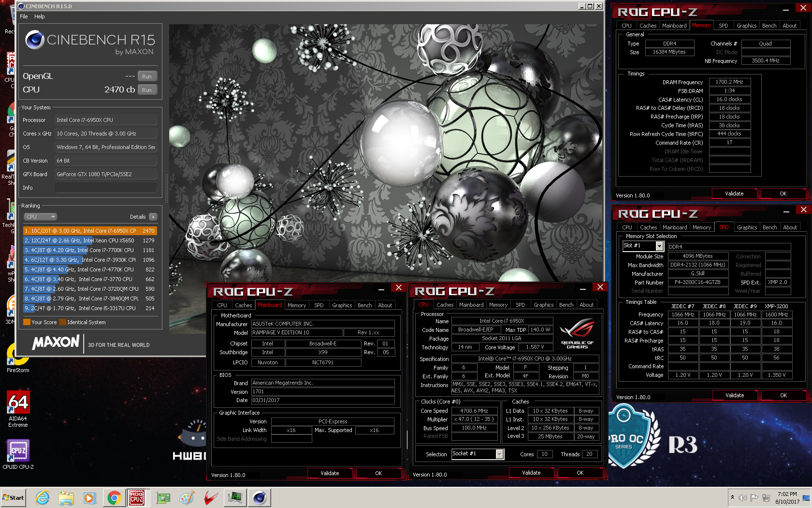
Task: Open Internet Explorer from the taskbar
Action: [43, 497]
